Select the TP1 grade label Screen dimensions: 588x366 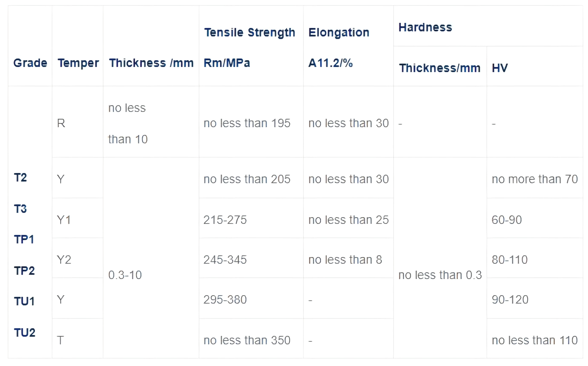tap(24, 239)
